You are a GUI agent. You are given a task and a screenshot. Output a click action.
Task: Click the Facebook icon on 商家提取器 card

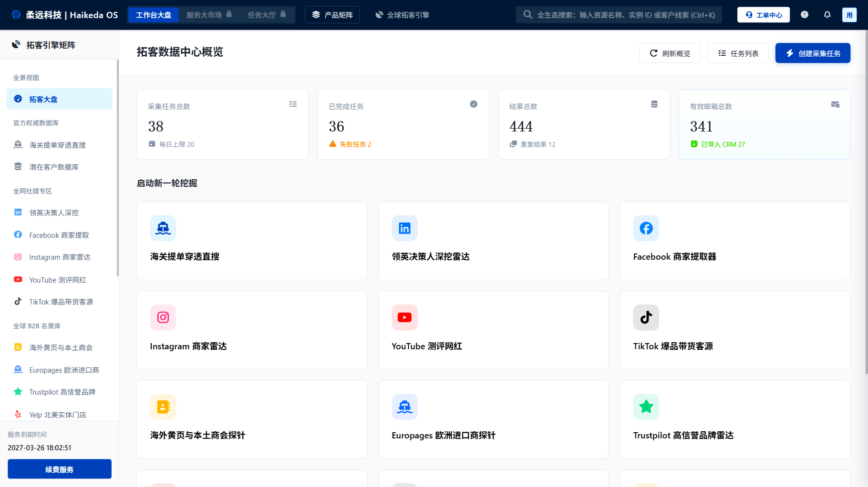[x=646, y=228]
